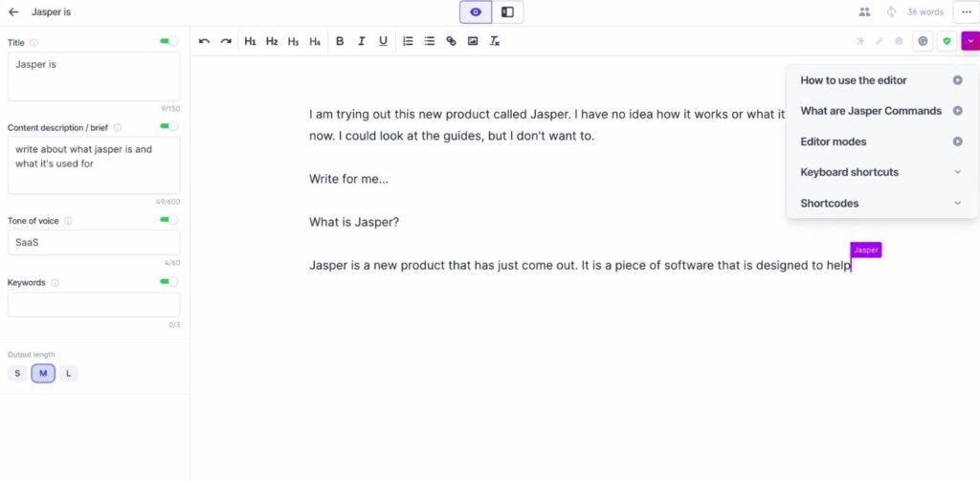Show Title info tooltip icon

click(x=33, y=42)
